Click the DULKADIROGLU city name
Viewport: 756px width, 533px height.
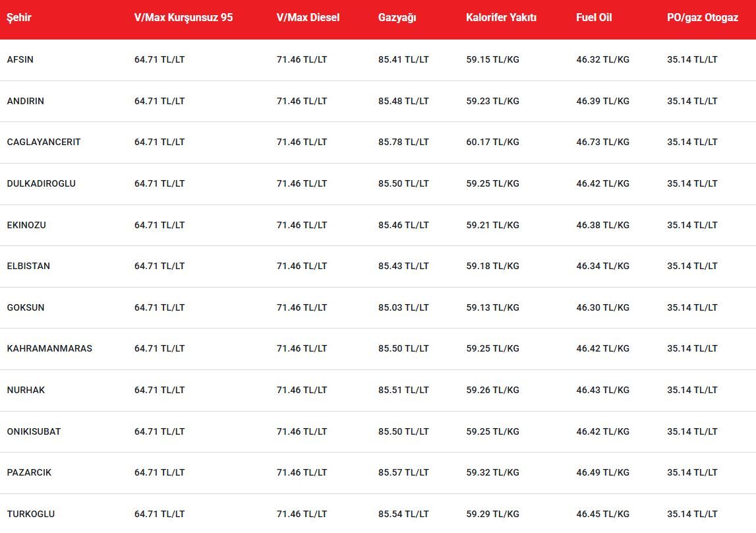pos(41,183)
